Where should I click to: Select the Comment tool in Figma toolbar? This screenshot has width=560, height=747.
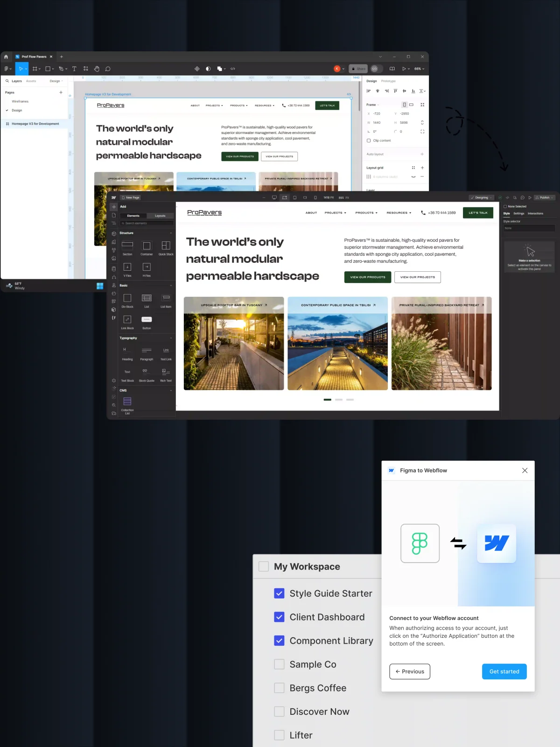pos(108,69)
